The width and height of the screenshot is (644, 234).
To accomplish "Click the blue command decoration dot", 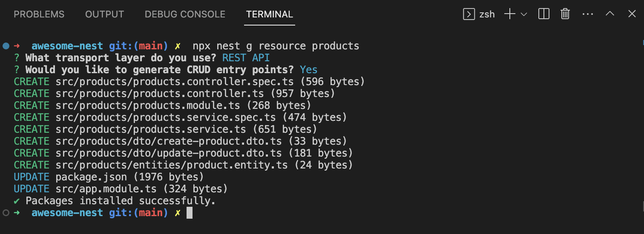I will [x=6, y=46].
